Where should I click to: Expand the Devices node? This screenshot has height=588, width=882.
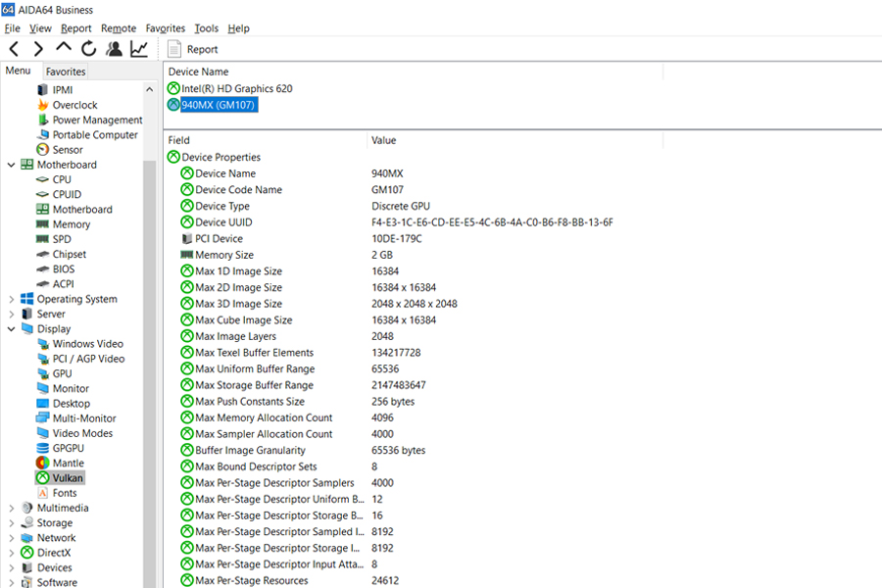click(11, 567)
